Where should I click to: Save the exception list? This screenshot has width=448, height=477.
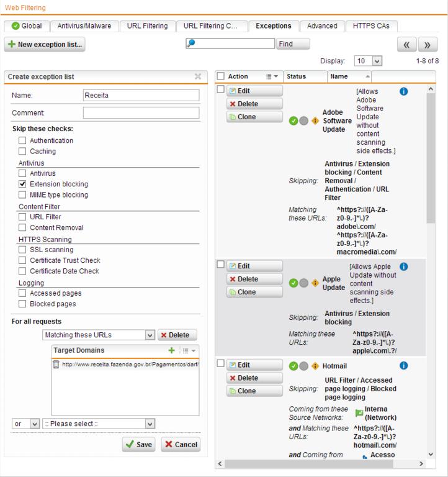(x=138, y=445)
